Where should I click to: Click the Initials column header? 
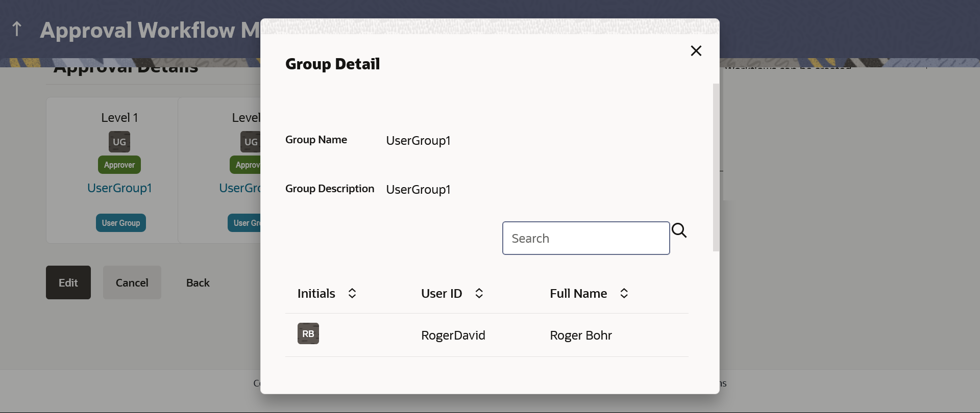click(x=316, y=294)
